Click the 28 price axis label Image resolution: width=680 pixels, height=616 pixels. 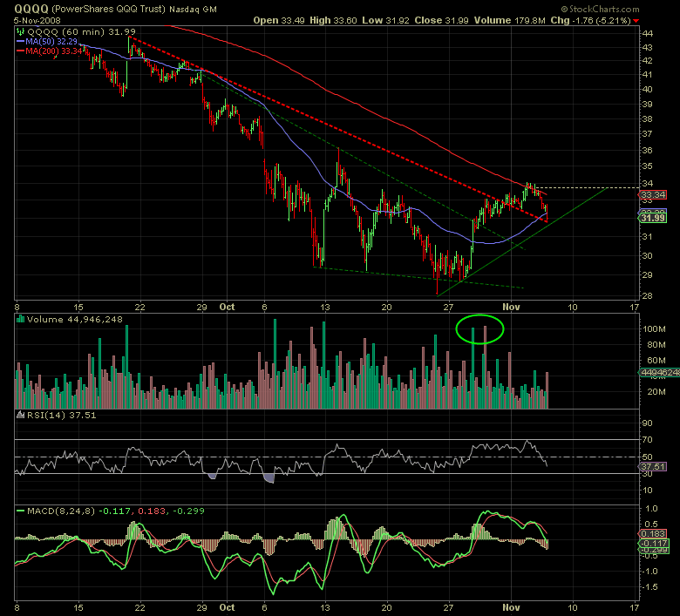[648, 295]
